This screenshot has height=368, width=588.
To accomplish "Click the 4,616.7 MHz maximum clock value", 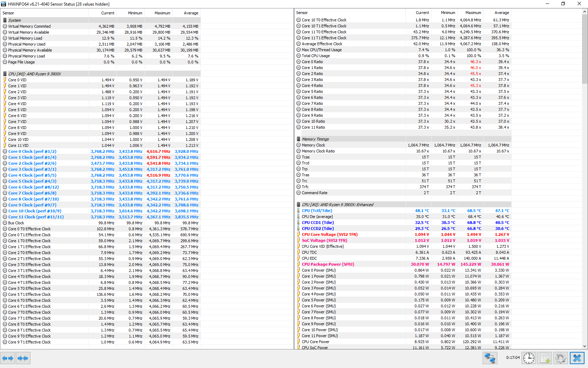I will pos(159,151).
